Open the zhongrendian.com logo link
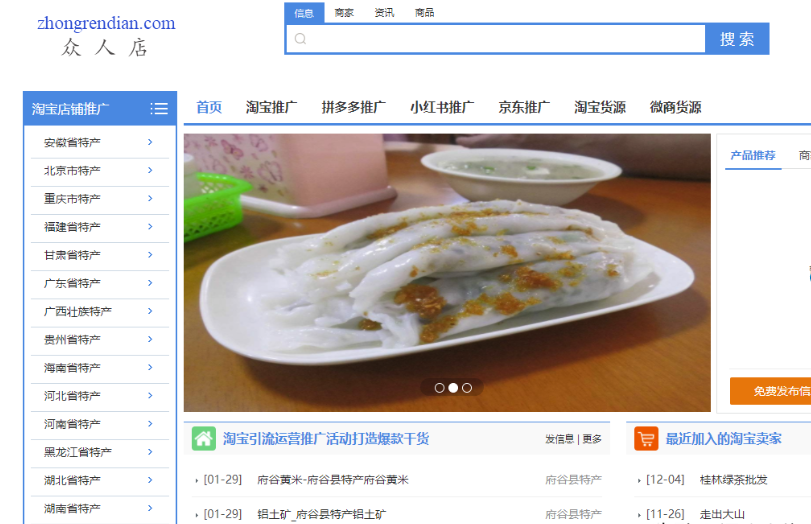This screenshot has width=811, height=524. [x=106, y=23]
